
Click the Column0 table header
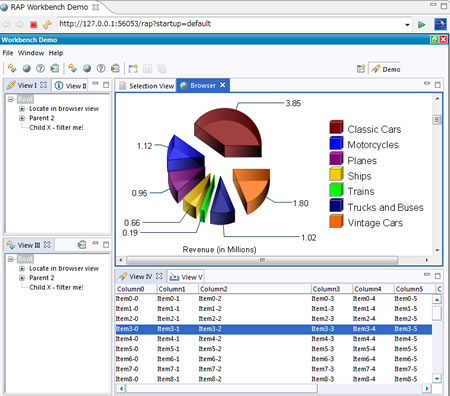tap(136, 289)
